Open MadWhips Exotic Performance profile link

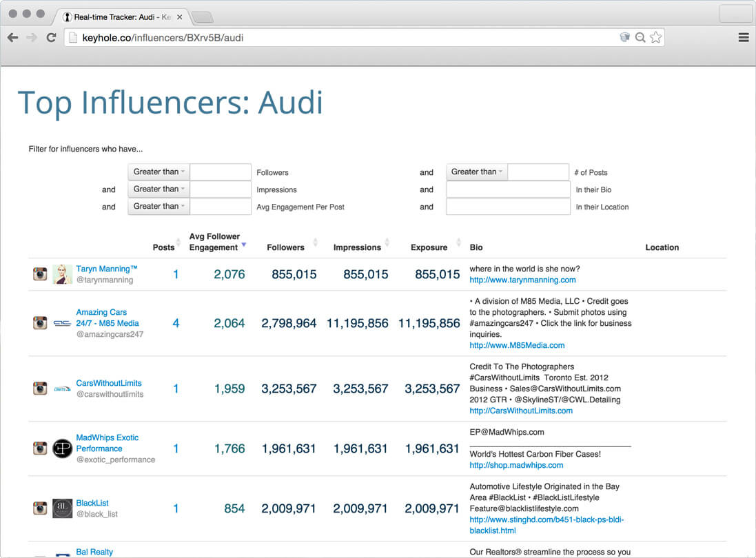[x=107, y=443]
